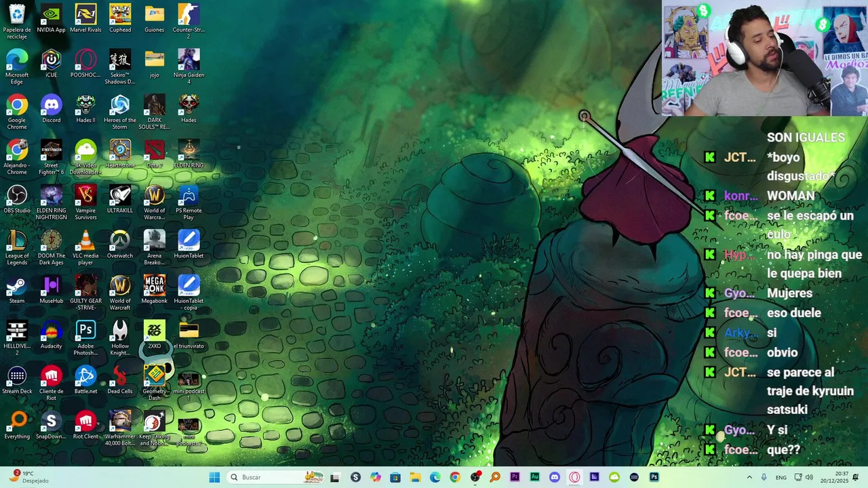This screenshot has height=488, width=868.
Task: Launch the Megabonk desktop shortcut
Action: pyautogui.click(x=154, y=289)
